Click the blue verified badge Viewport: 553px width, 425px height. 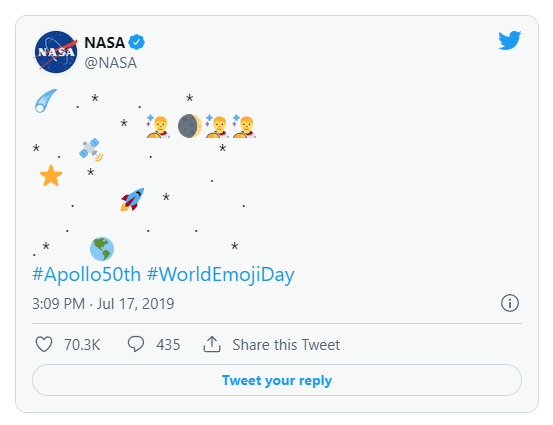click(136, 42)
